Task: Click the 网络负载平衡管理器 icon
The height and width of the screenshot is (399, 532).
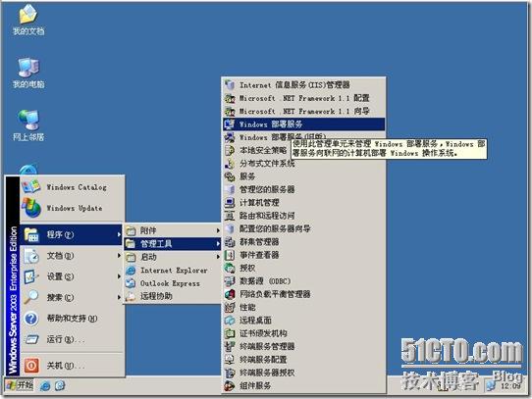Action: tap(230, 294)
